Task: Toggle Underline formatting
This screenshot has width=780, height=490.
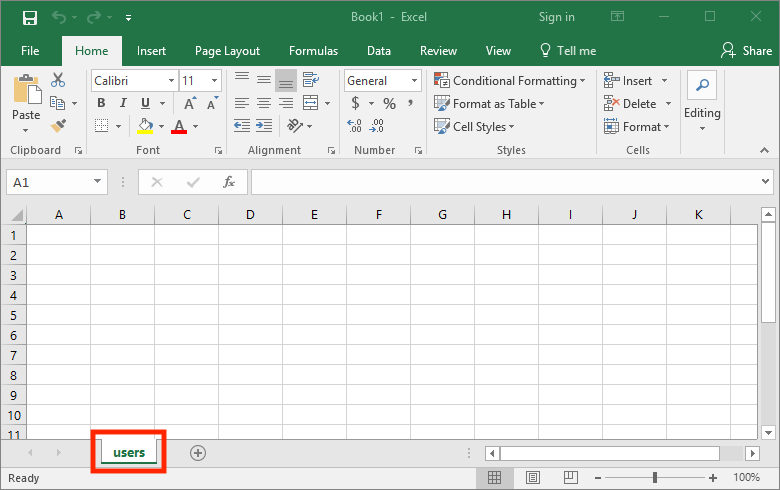Action: coord(145,103)
